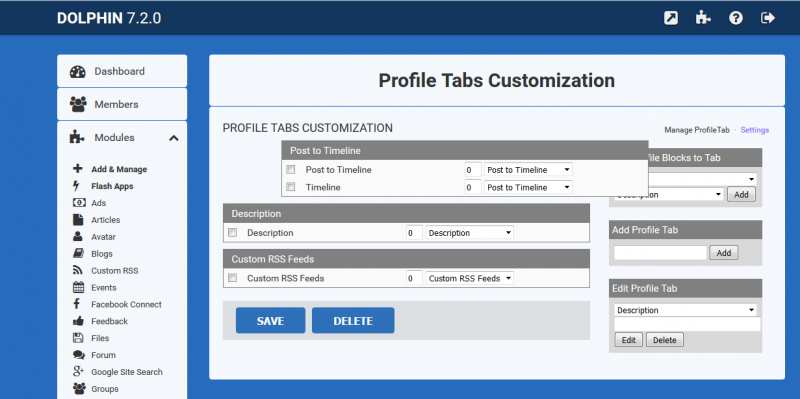Viewport: 800px width, 399px height.
Task: Click the calendar icon beside Events
Action: tap(78, 287)
